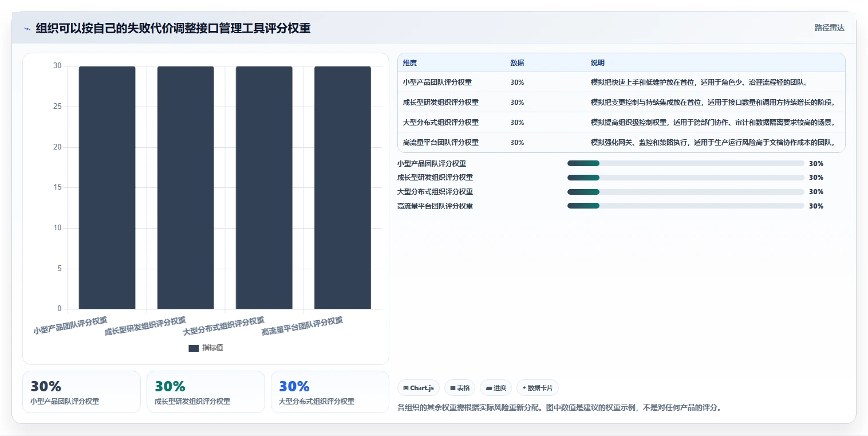Click the chart x-axis label 高流量平台团队评分权重
Viewport: 868px width, 436px height.
(x=302, y=325)
